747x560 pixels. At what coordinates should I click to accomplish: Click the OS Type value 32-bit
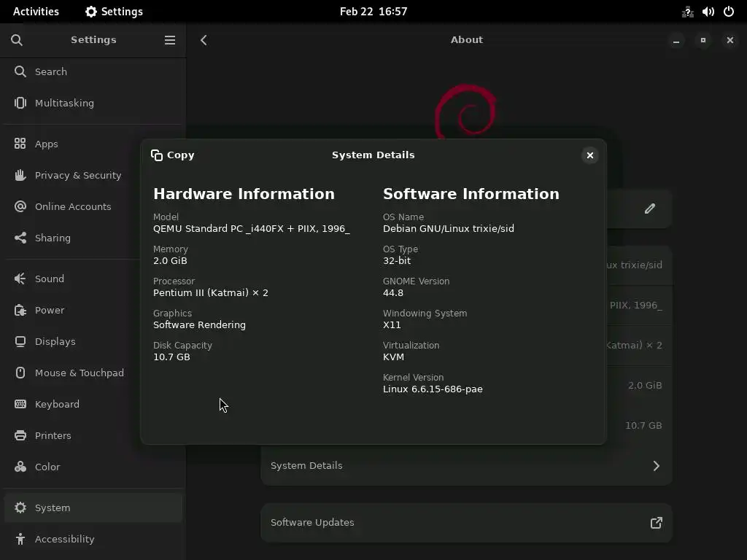point(397,261)
